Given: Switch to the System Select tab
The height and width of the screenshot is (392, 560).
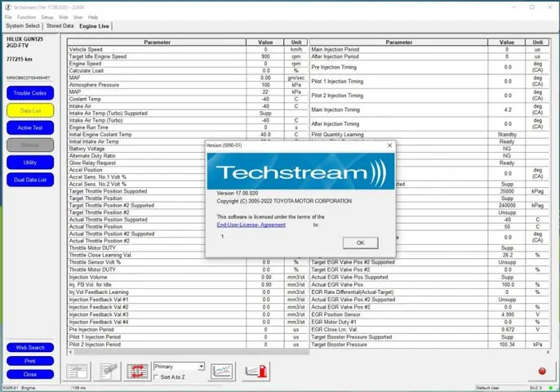Looking at the screenshot, I should 23,26.
